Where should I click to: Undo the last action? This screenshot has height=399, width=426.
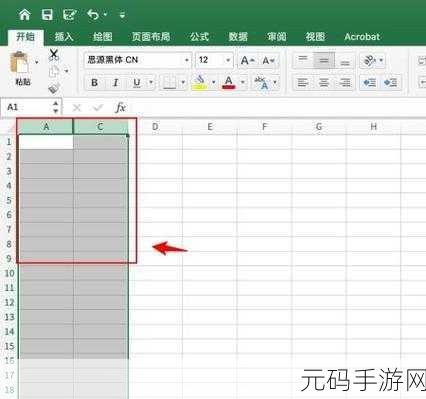pyautogui.click(x=93, y=14)
